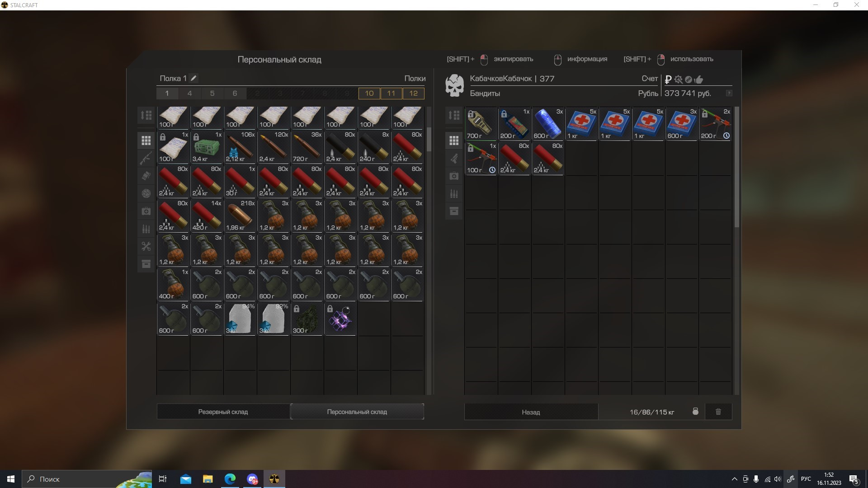868x488 pixels.
Task: Switch to shelf 4 tab
Action: click(x=189, y=93)
